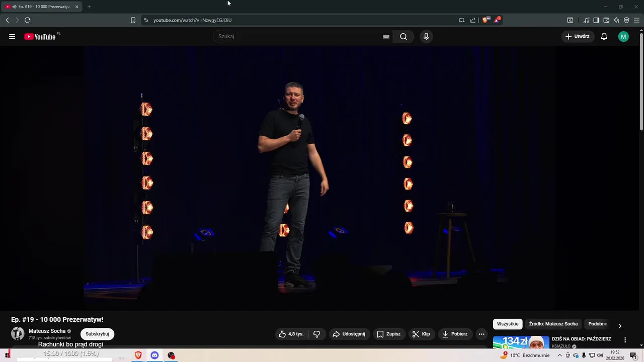Click the page vertical scrollbar
Screen dimensions: 644x362
pyautogui.click(x=641, y=80)
